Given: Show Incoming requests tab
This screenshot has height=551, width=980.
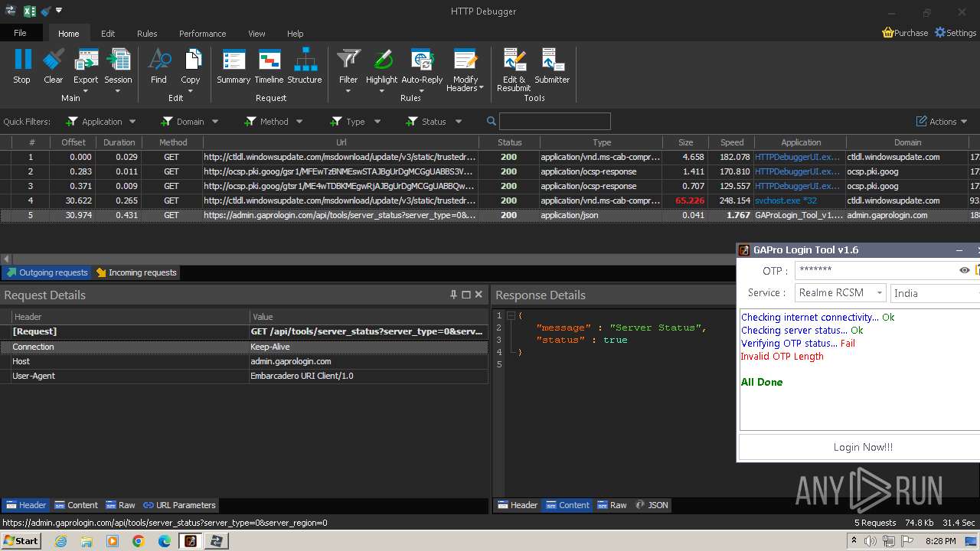Looking at the screenshot, I should (x=136, y=272).
